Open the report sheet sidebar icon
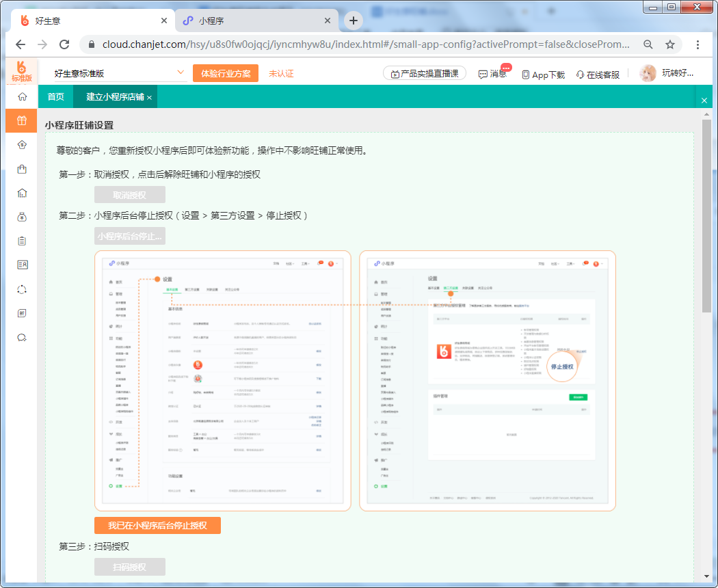718x588 pixels. (21, 265)
